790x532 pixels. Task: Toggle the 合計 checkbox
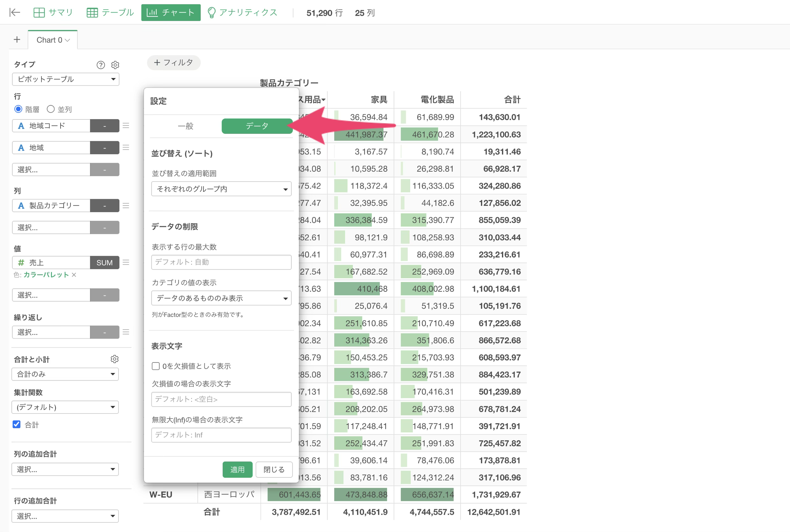click(17, 424)
